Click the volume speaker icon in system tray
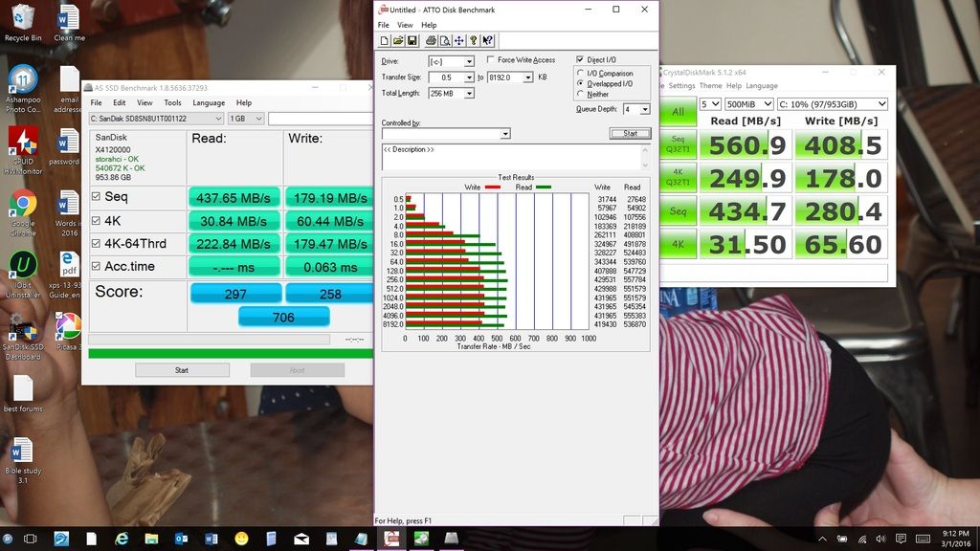The image size is (980, 551). pos(881,539)
